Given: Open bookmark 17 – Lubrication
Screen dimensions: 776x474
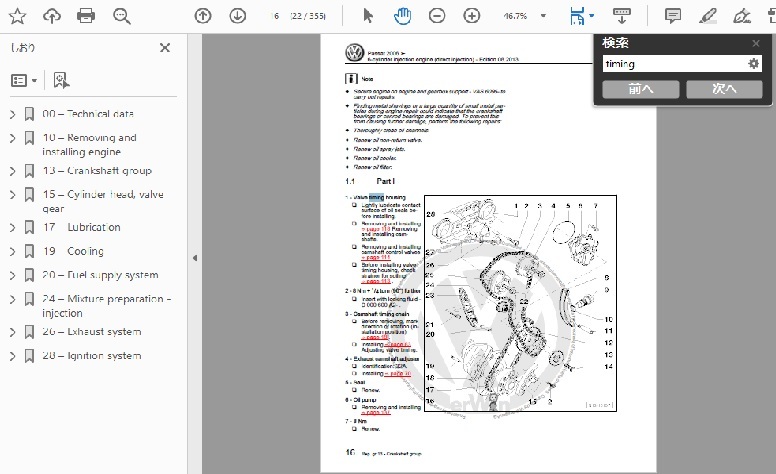Looking at the screenshot, I should pyautogui.click(x=81, y=227).
